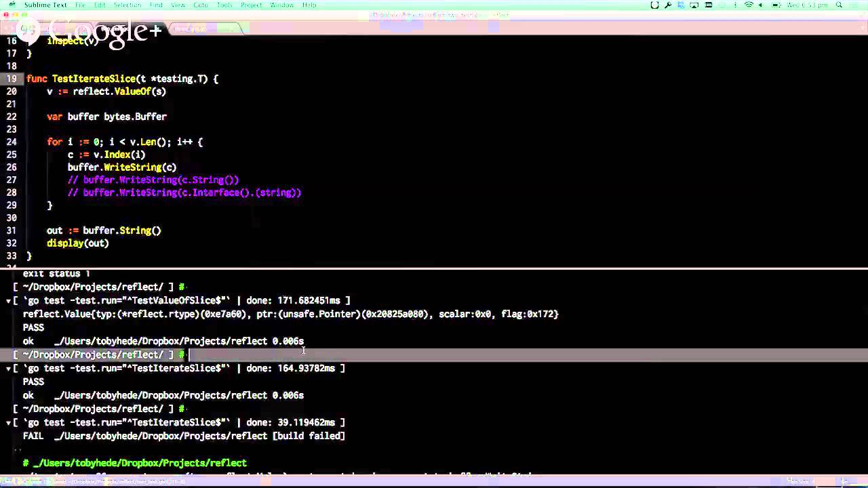
Task: Place cursor in the highlighted terminal prompt line
Action: pos(434,354)
